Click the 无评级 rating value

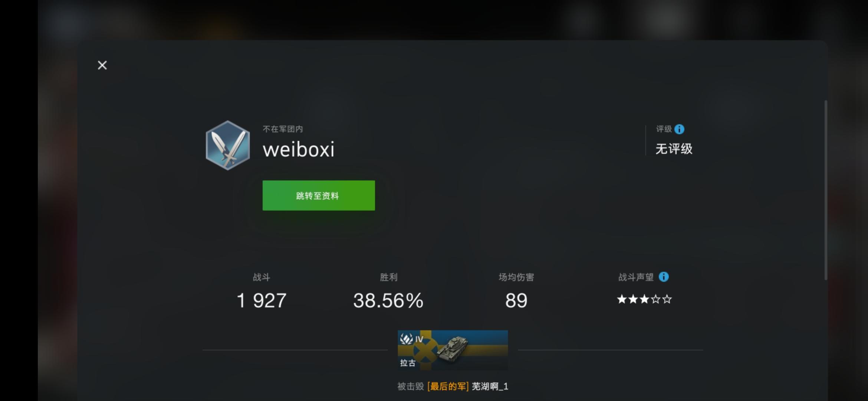(674, 149)
